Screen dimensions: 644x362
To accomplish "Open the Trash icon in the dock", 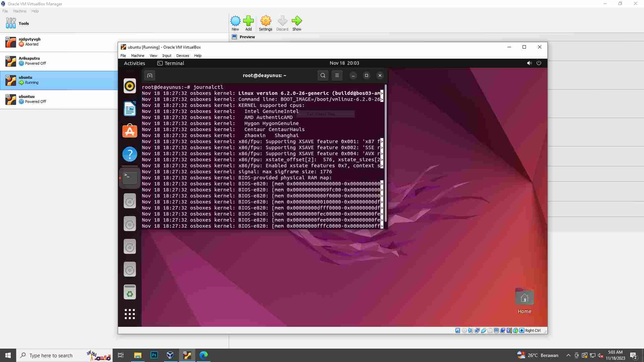I will click(130, 292).
